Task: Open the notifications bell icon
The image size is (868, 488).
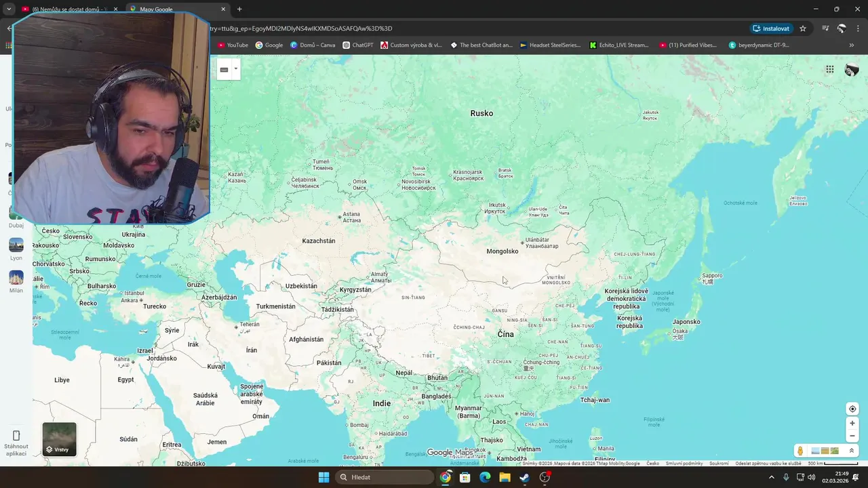Action: coord(856,477)
